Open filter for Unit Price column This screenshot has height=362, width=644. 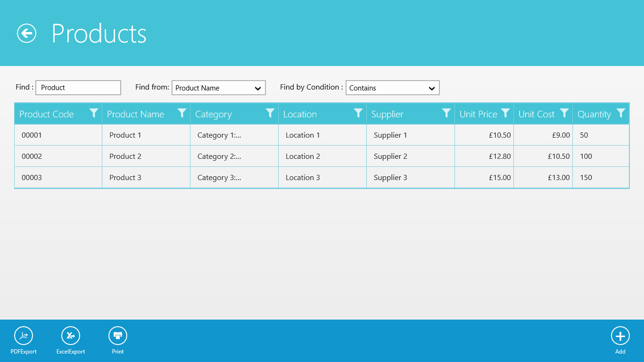tap(505, 113)
